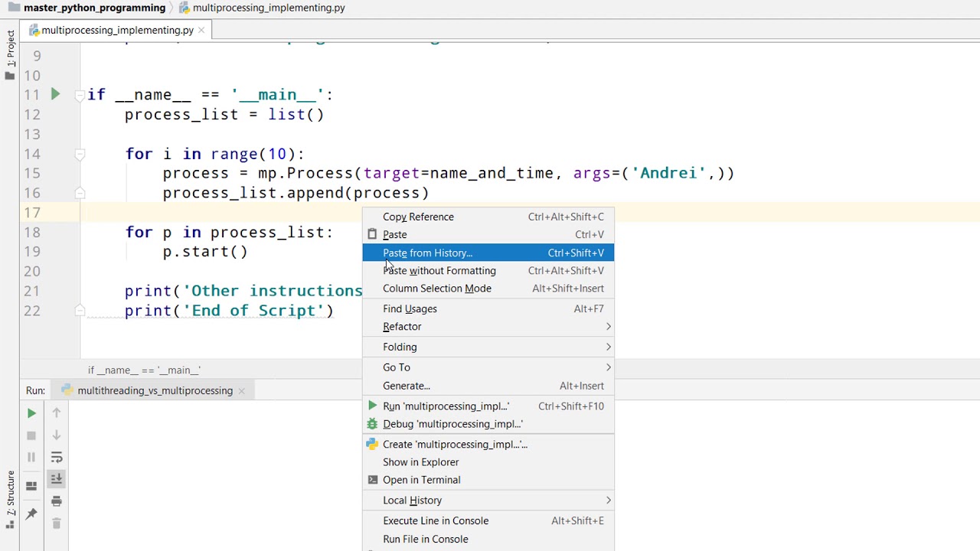Choose Execute Line in Console menu entry
The image size is (980, 551).
click(488, 520)
